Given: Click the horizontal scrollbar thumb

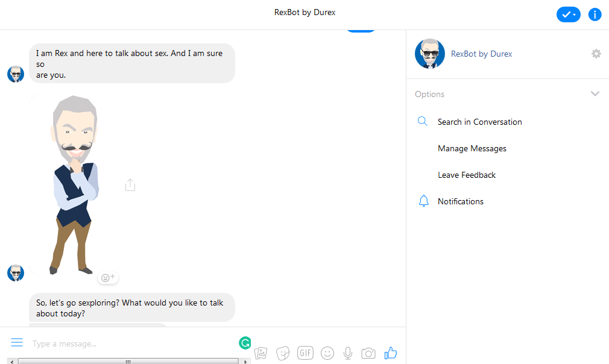Looking at the screenshot, I should [128, 362].
